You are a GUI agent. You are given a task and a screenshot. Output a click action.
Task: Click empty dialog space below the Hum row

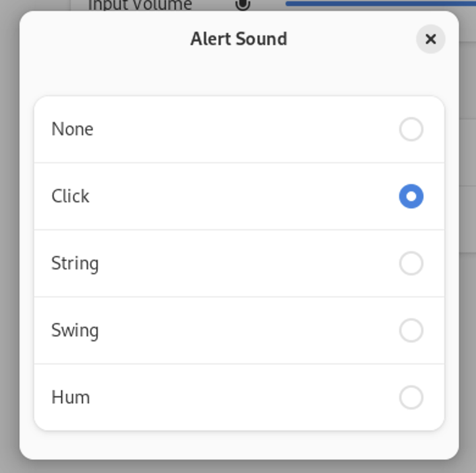tap(239, 445)
